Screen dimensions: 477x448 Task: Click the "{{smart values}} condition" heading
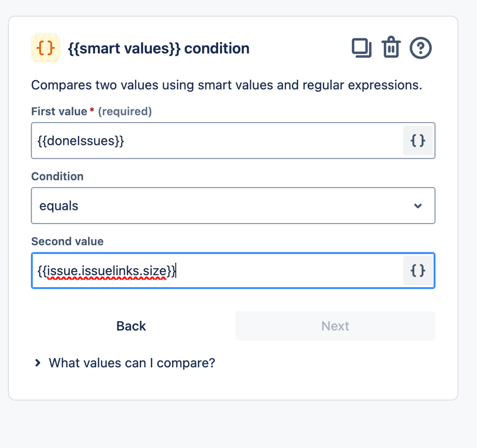(x=159, y=49)
